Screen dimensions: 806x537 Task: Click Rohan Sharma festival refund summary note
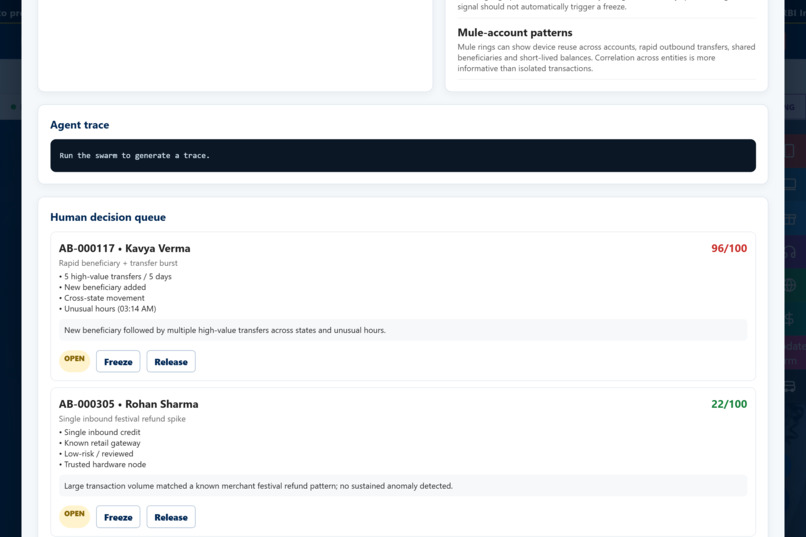[403, 486]
